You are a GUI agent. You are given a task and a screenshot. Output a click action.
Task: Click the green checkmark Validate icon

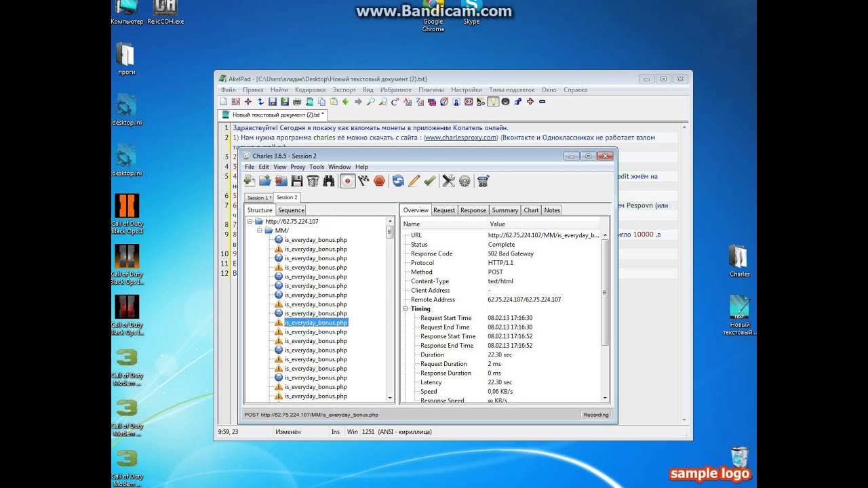[x=429, y=181]
